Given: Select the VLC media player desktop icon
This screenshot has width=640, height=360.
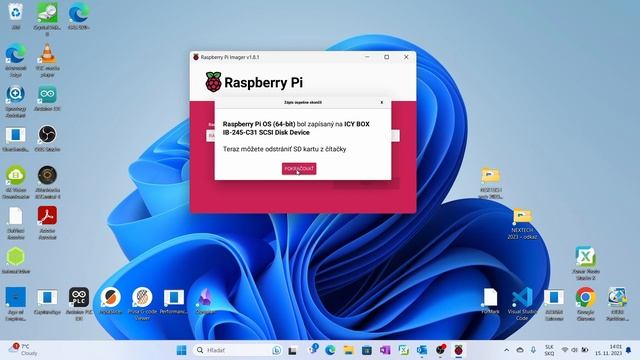Looking at the screenshot, I should click(47, 60).
